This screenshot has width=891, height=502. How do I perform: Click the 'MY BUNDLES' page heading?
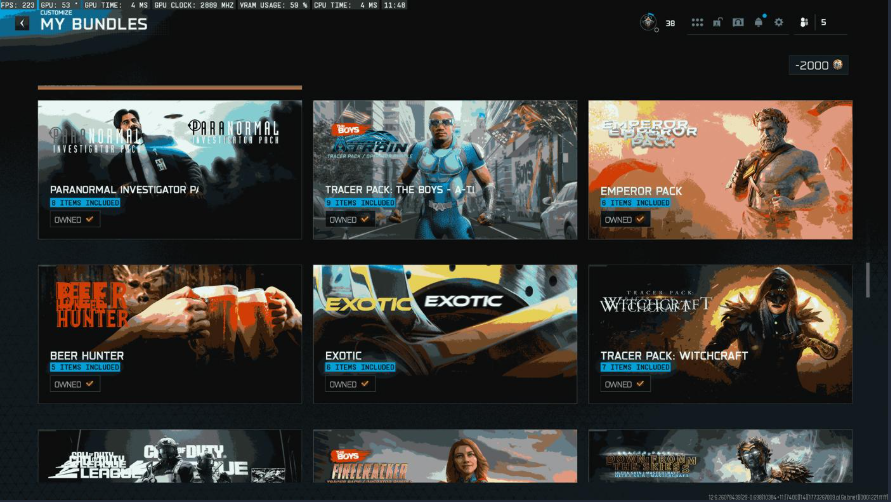(94, 24)
